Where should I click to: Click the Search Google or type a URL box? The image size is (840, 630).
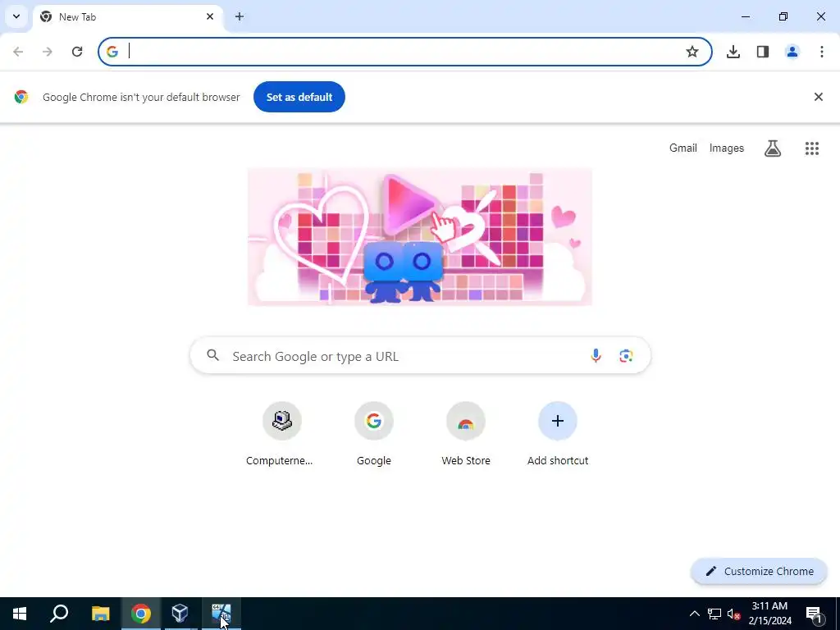tap(420, 356)
